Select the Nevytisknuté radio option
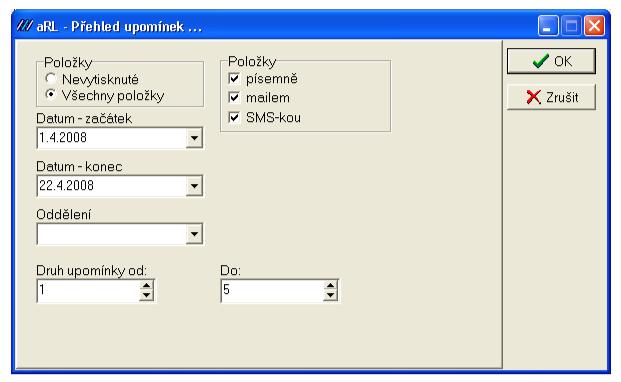The width and height of the screenshot is (621, 382). [x=50, y=79]
